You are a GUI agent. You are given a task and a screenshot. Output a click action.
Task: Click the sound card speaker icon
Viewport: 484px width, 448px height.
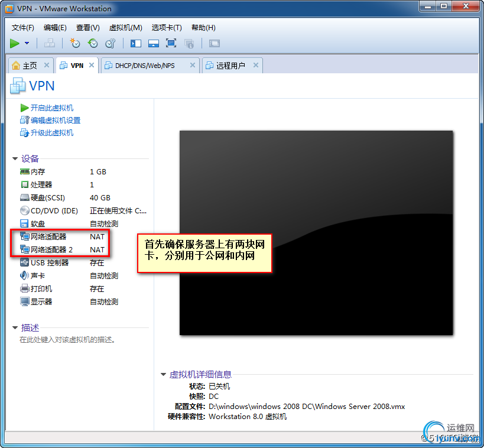(24, 275)
